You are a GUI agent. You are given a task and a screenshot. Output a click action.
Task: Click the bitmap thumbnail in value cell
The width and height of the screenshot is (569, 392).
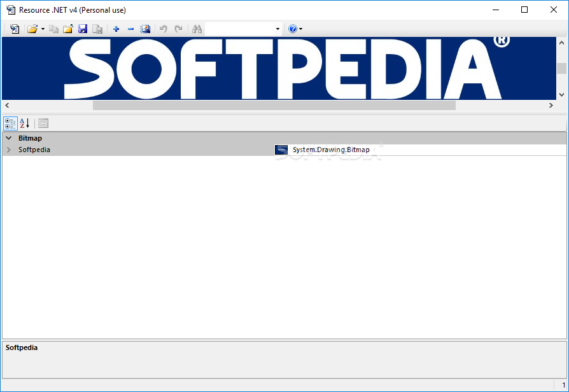(x=281, y=150)
